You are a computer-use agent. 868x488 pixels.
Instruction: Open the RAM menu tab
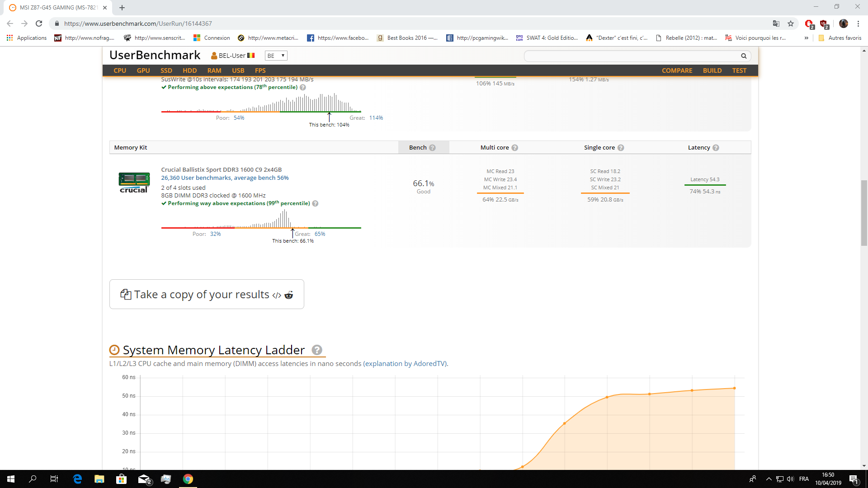(214, 70)
